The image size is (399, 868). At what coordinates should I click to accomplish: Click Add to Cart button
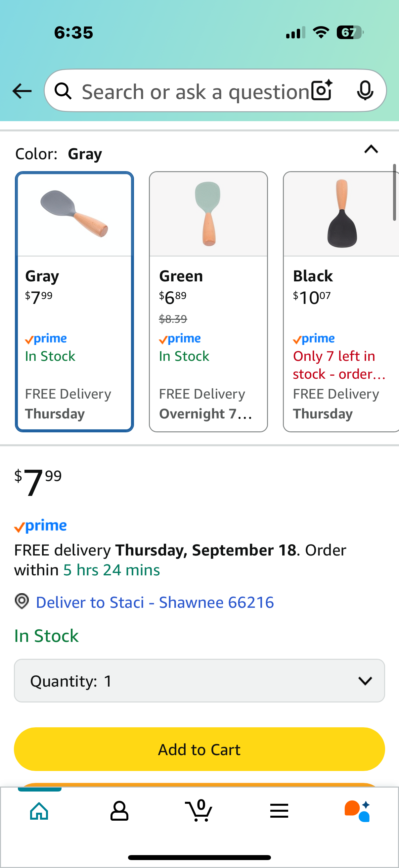tap(199, 749)
